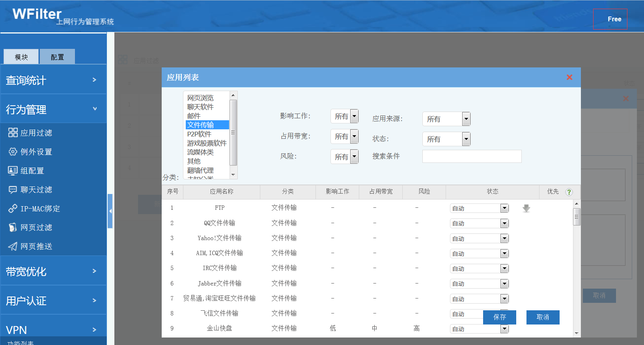
Task: Open 应用过滤 in the sidebar
Action: pos(36,133)
